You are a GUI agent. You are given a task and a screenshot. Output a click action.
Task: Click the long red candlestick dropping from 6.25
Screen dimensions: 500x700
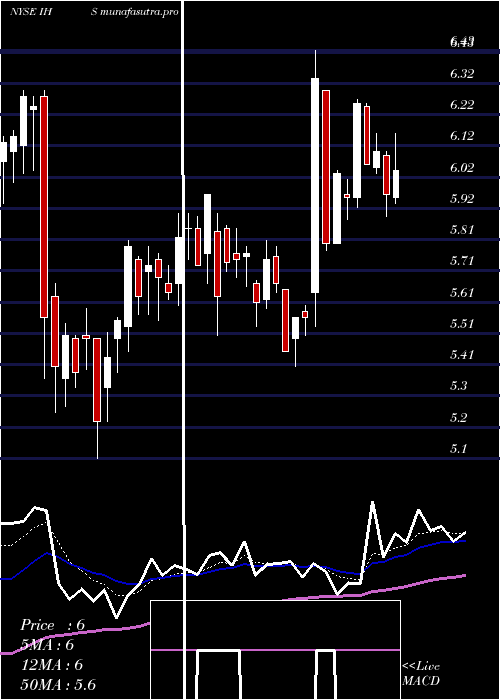point(44,207)
